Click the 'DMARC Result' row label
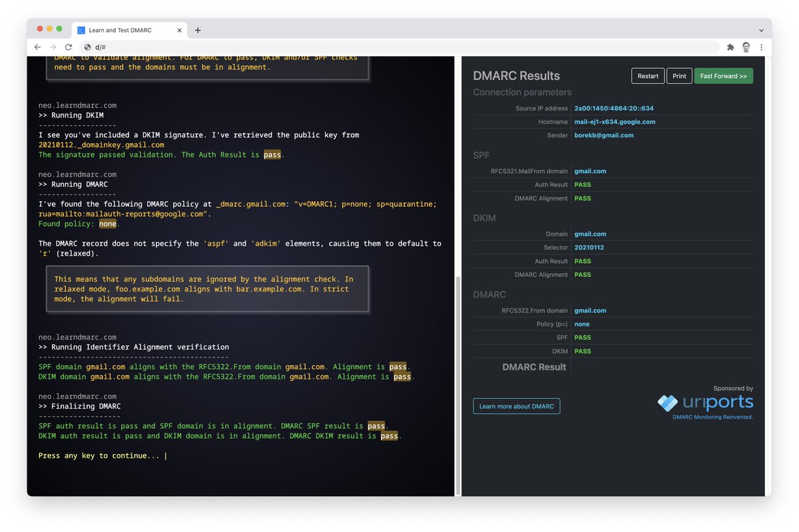Viewport: 799px width, 532px height. coord(535,367)
